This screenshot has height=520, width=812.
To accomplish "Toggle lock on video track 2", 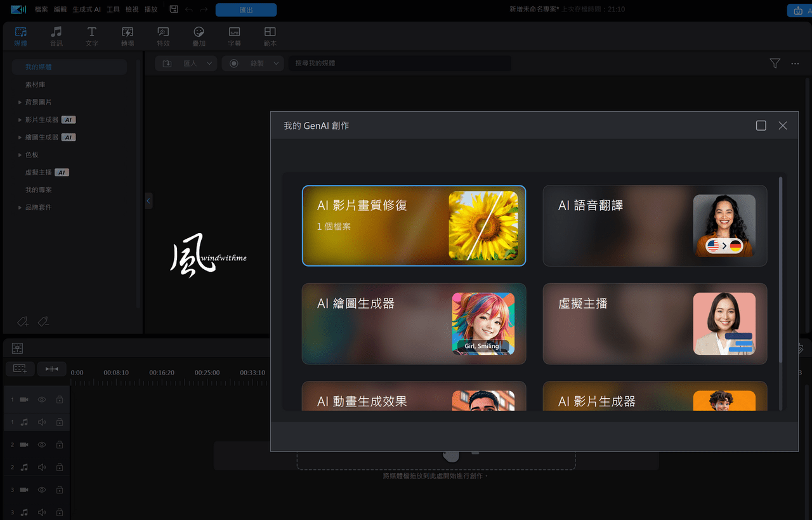I will [x=59, y=445].
